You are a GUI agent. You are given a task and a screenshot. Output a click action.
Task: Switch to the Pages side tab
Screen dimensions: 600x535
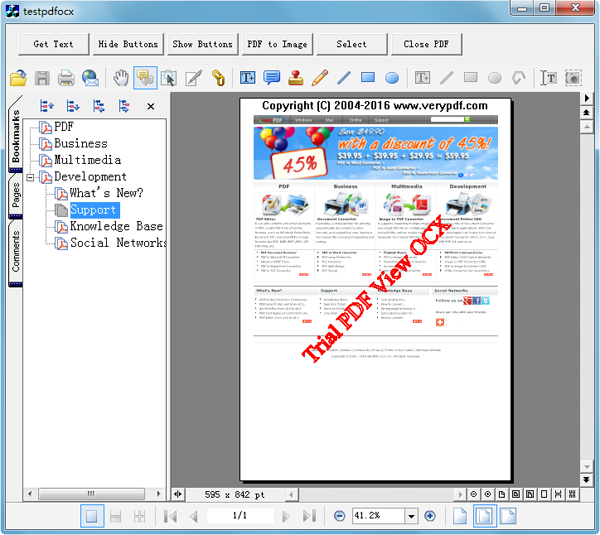tap(15, 195)
